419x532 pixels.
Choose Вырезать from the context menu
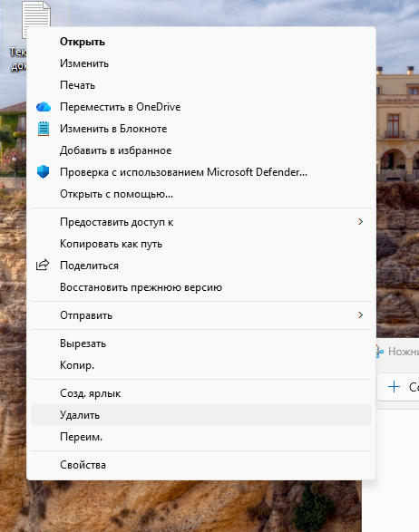tap(201, 343)
